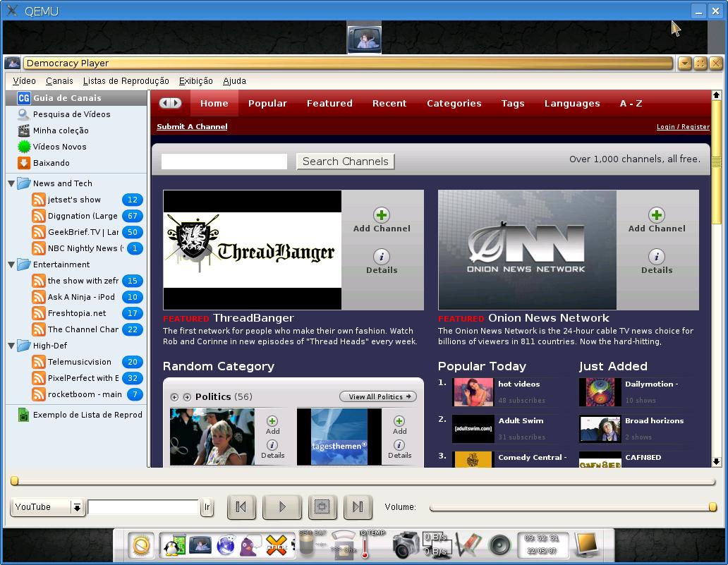Viewport: 728px width, 565px height.
Task: Click the fullscreen/stop button
Action: (322, 506)
